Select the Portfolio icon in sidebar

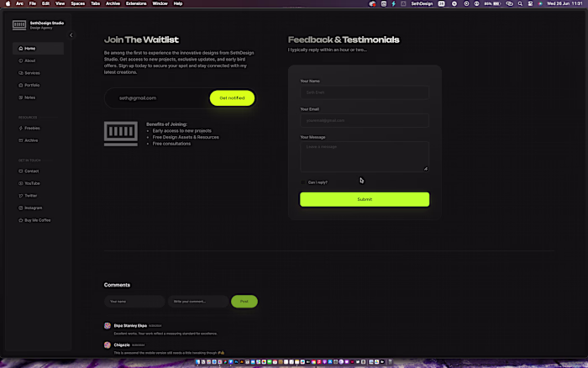tap(21, 85)
